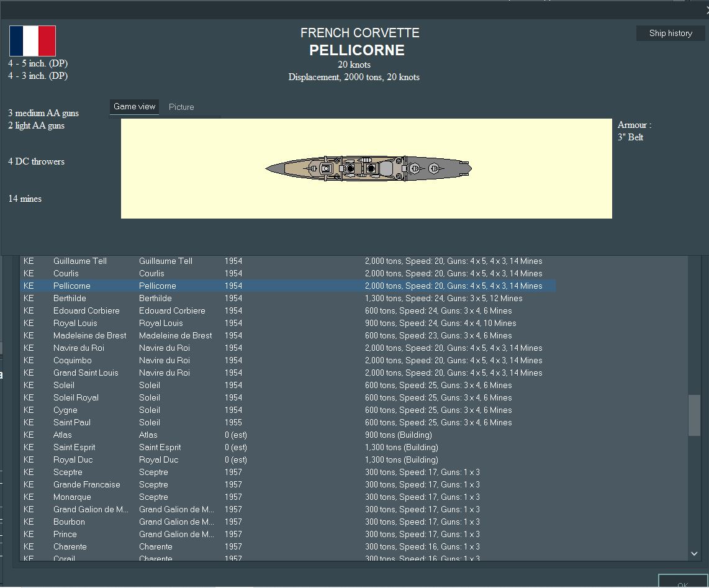Viewport: 709px width, 588px height.
Task: Select the highlighted Pellicorne row
Action: [288, 286]
